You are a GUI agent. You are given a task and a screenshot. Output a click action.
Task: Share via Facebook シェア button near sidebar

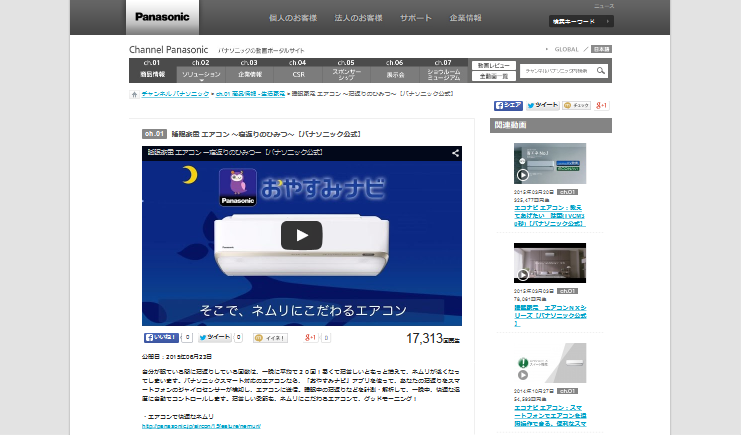[x=508, y=105]
